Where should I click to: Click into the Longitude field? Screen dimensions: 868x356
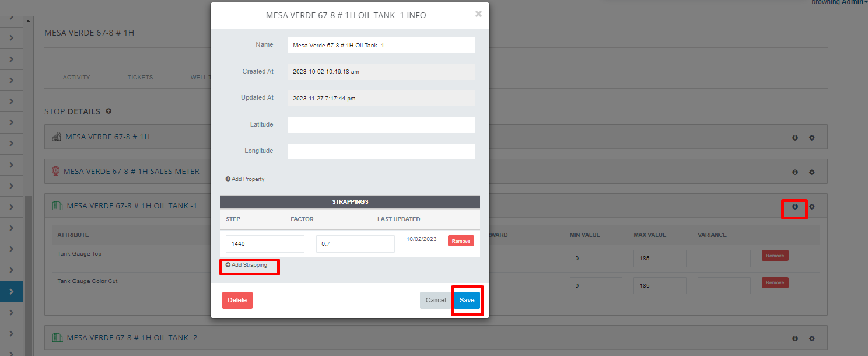(381, 151)
